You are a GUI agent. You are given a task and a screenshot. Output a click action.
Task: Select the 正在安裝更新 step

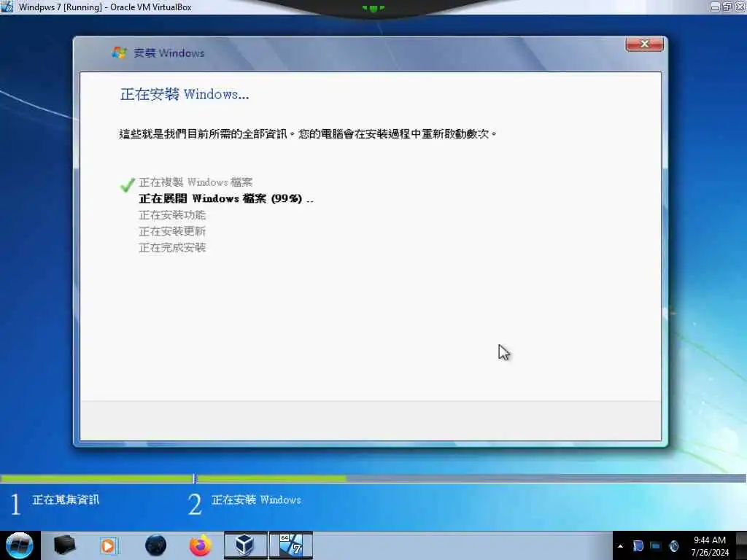coord(172,231)
